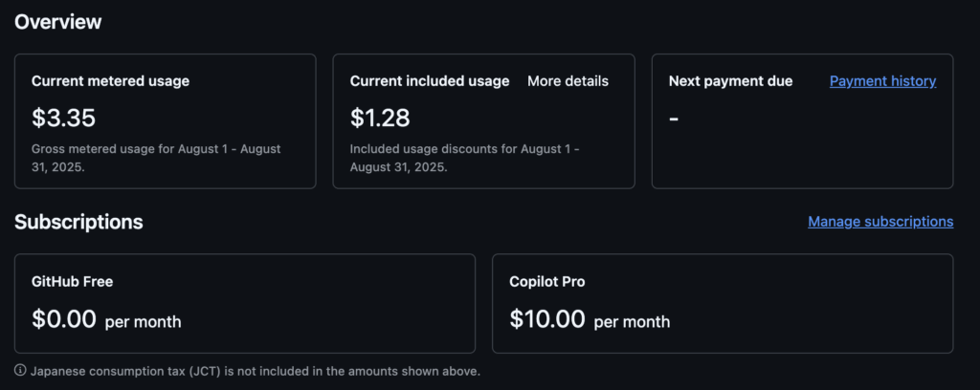The image size is (980, 390).
Task: Open More details for included usage
Action: point(568,81)
